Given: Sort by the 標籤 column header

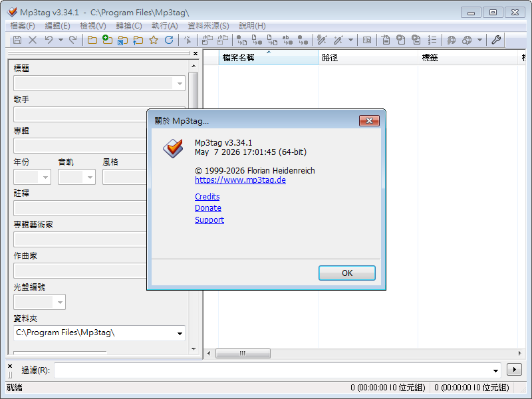Looking at the screenshot, I should 467,57.
